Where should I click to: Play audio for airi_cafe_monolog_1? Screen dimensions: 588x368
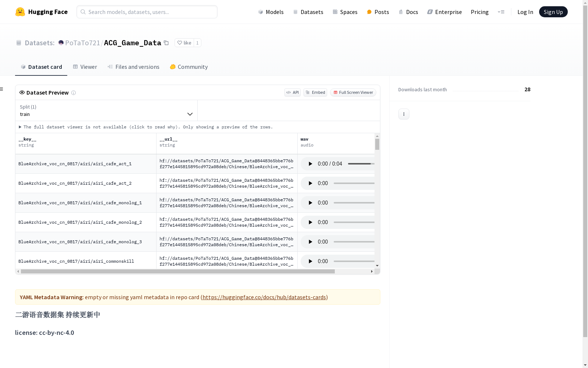point(310,203)
